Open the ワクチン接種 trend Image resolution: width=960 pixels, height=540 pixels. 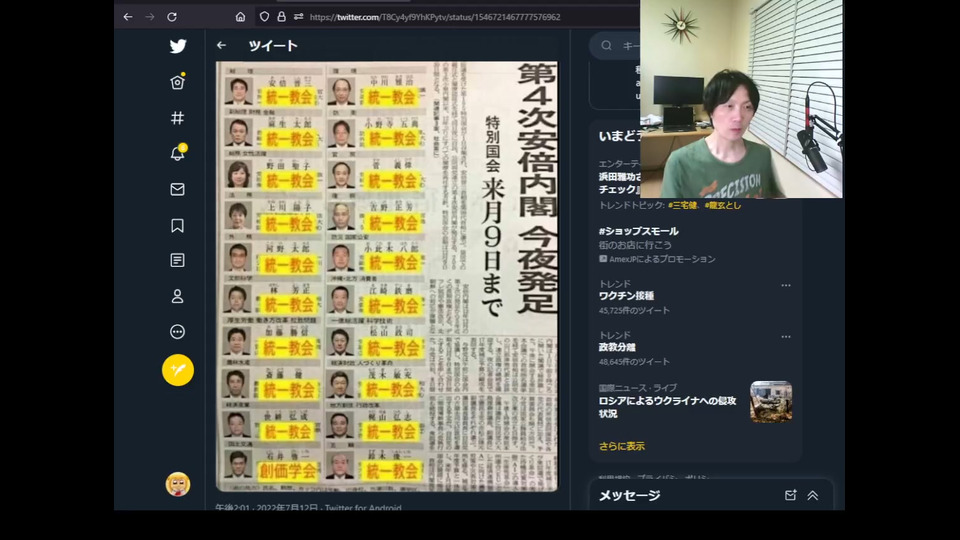pos(626,296)
